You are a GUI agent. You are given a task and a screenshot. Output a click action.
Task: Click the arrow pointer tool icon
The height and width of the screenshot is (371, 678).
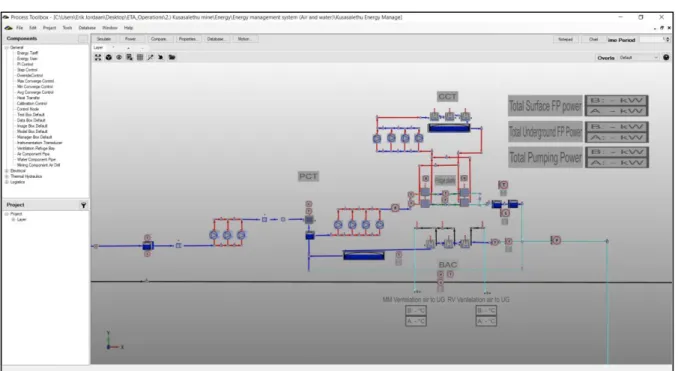click(x=160, y=57)
